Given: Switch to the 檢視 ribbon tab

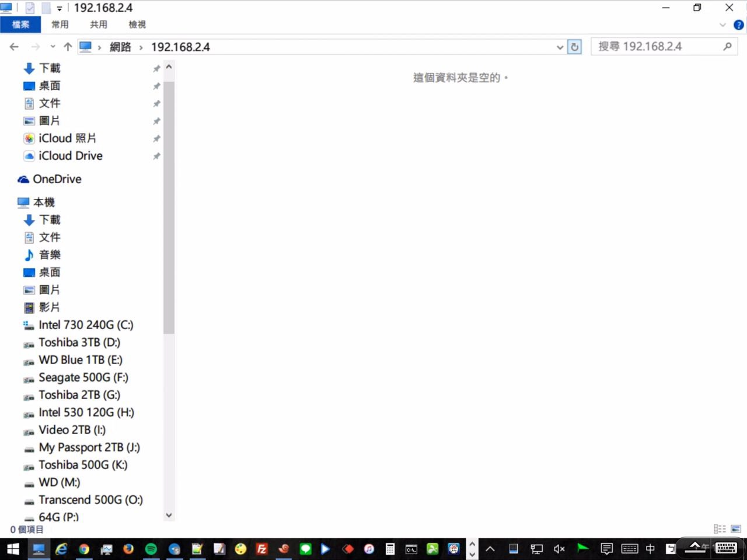Looking at the screenshot, I should (x=137, y=24).
